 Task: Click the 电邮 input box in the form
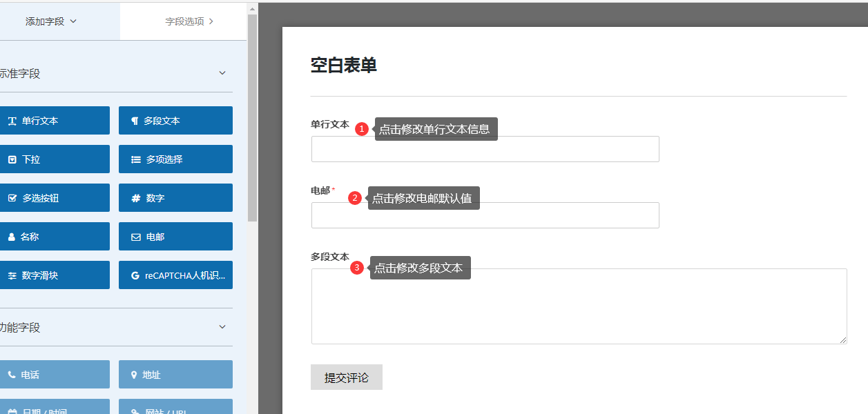485,216
